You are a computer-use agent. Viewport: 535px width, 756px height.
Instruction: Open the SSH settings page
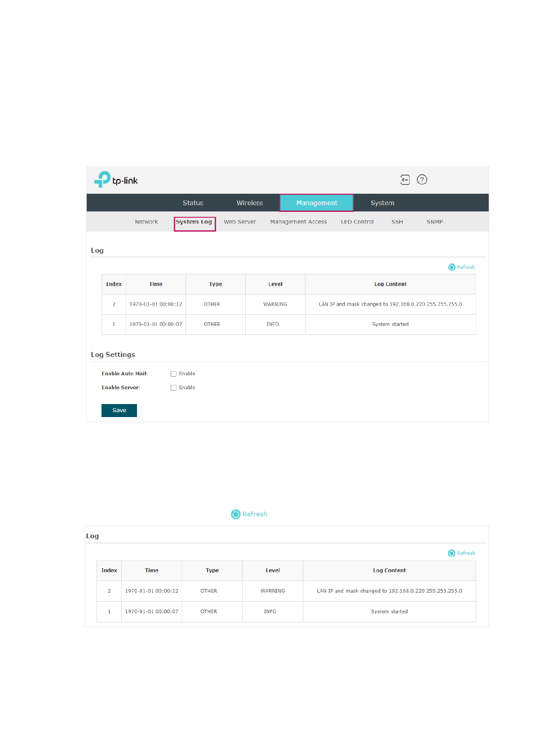(x=397, y=222)
